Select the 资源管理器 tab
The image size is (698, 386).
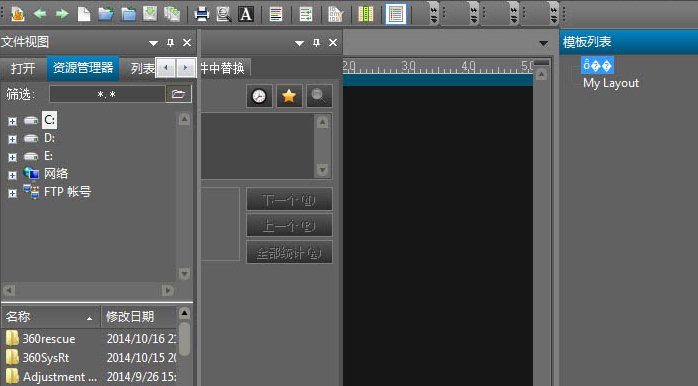83,68
